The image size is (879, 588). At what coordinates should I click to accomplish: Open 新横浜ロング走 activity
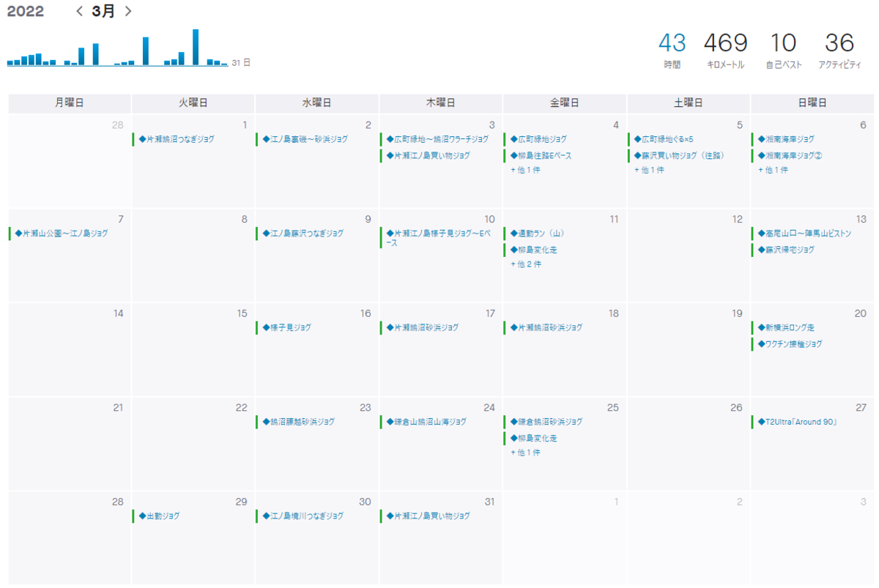tap(786, 328)
